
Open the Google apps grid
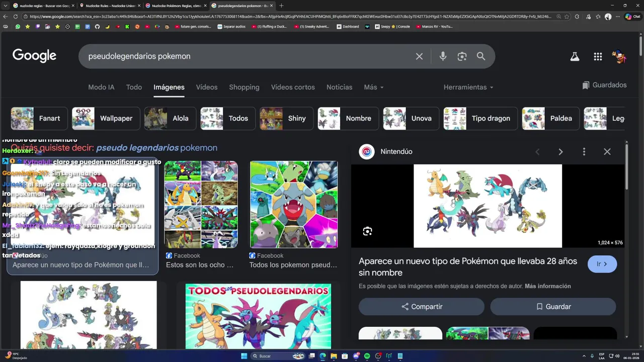click(x=598, y=57)
